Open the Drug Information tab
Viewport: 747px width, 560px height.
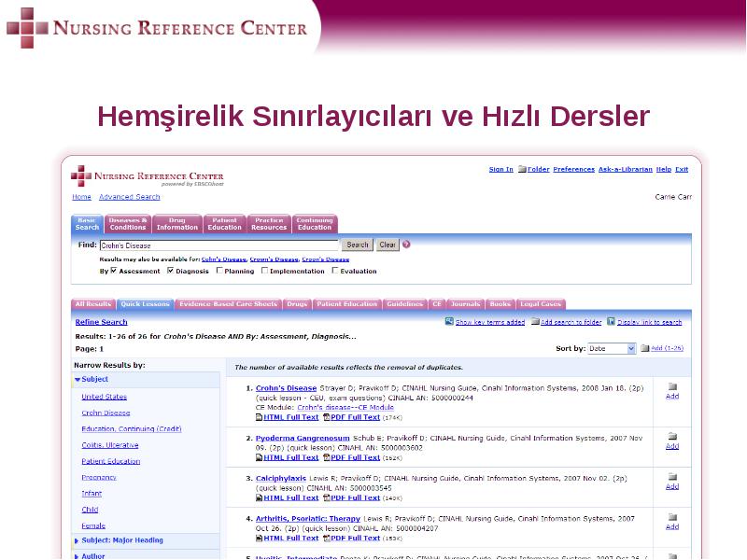tap(177, 224)
